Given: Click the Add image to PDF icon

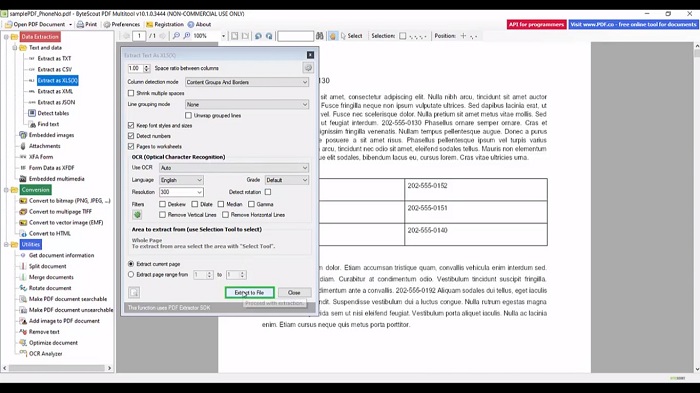Looking at the screenshot, I should tap(23, 321).
